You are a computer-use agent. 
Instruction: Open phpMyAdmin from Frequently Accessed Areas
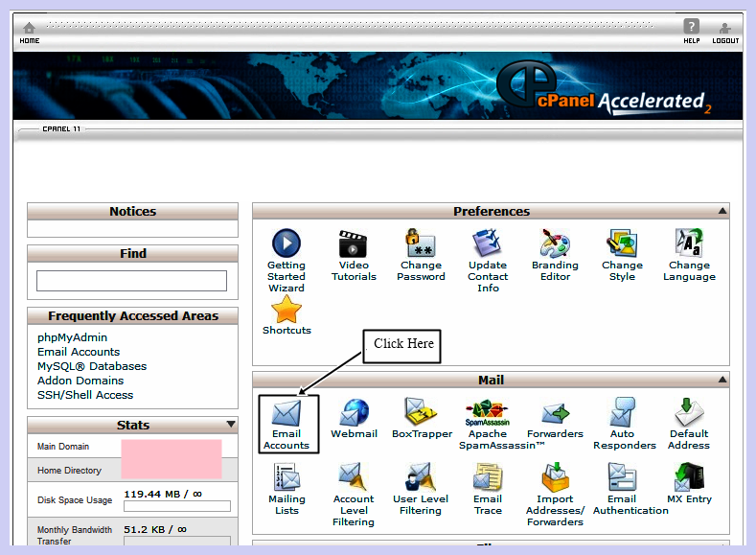[72, 337]
